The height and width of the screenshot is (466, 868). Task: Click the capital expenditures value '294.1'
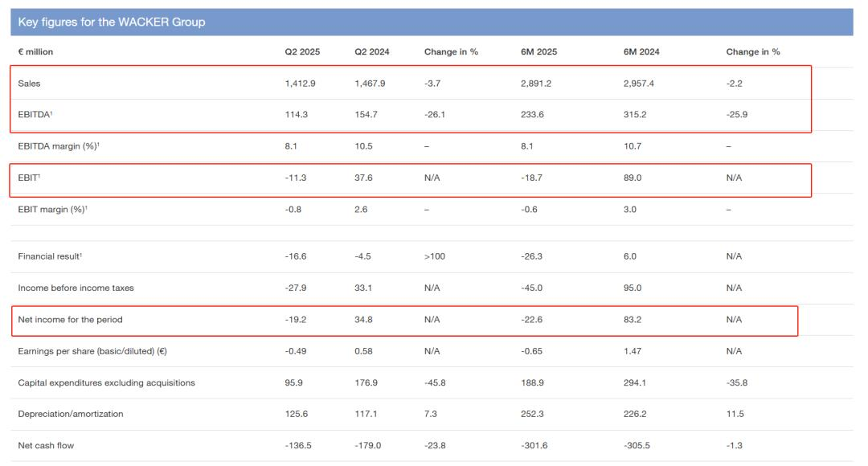click(635, 382)
